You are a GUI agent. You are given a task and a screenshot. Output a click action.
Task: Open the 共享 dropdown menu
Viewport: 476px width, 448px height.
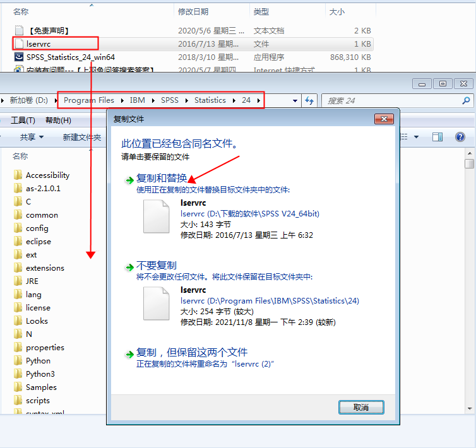(32, 137)
